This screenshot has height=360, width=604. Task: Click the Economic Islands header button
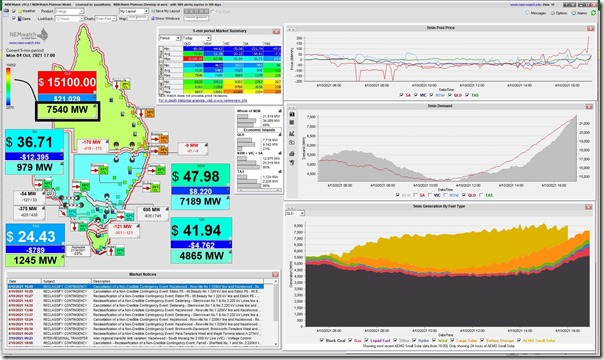click(x=259, y=130)
